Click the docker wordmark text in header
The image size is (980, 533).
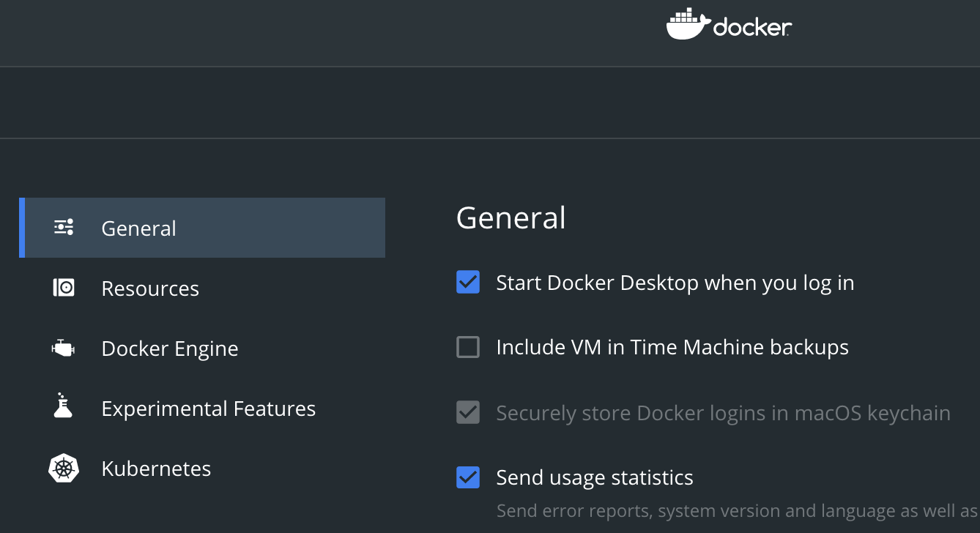pos(752,27)
